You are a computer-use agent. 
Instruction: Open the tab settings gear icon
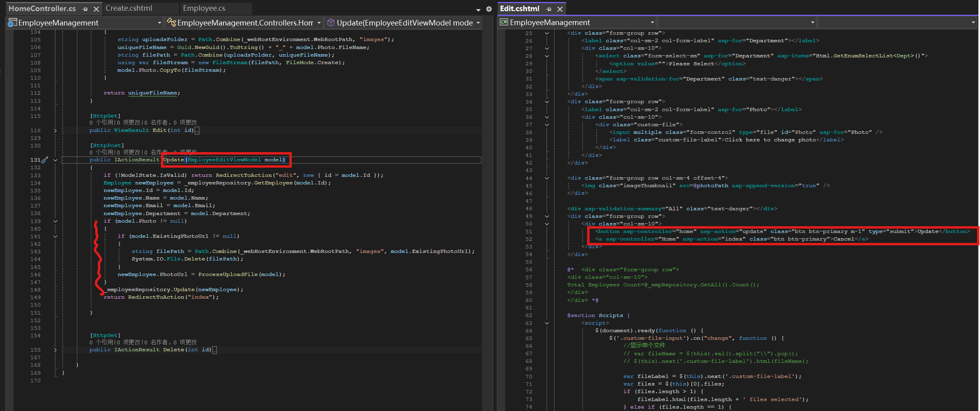(489, 9)
